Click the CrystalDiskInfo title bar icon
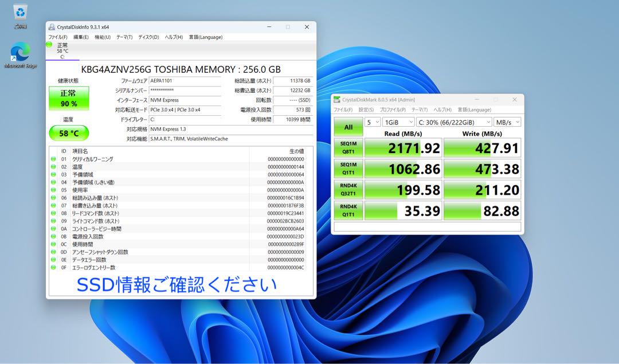619x364 pixels. 52,27
